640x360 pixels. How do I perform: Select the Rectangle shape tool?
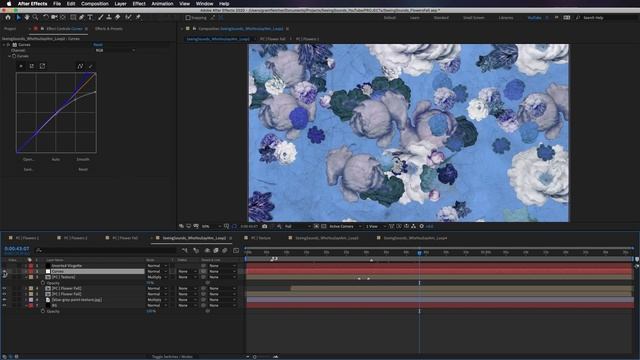73,18
